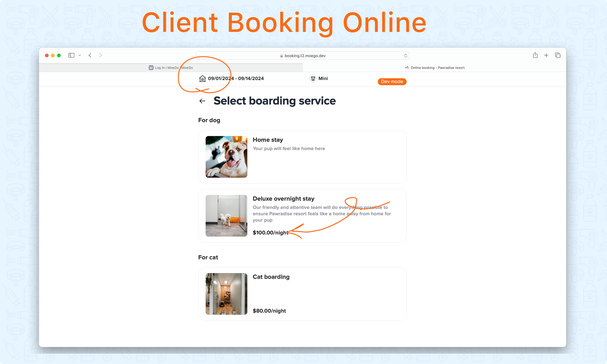Click the Safari sidebar toggle icon
The width and height of the screenshot is (607, 364).
coord(71,55)
